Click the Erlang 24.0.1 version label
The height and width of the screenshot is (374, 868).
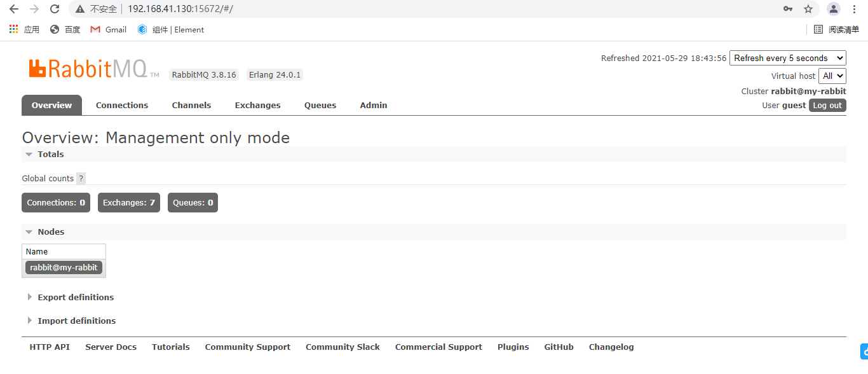click(x=275, y=75)
